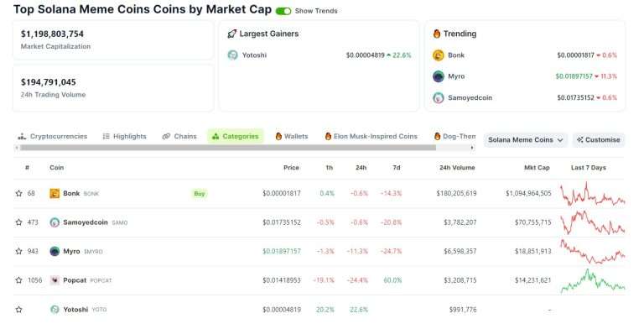Image resolution: width=644 pixels, height=329 pixels.
Task: Click the Buy button for Bonk
Action: tap(200, 194)
